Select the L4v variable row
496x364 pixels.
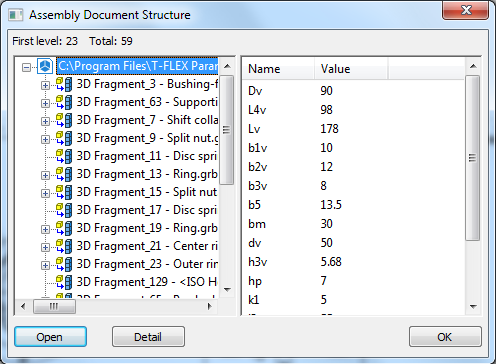tap(353, 110)
